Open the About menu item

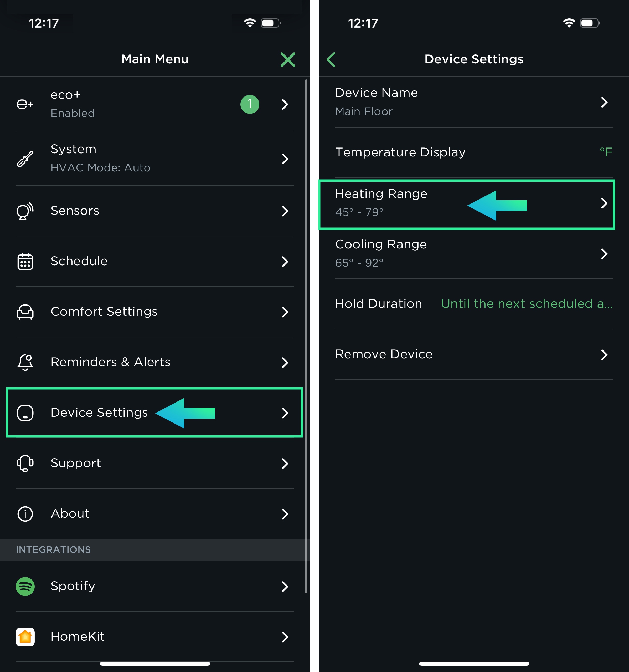pos(70,513)
